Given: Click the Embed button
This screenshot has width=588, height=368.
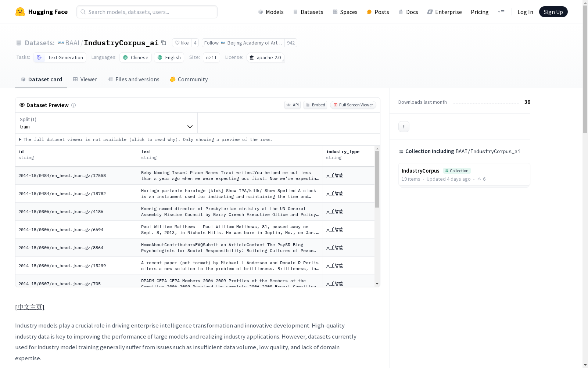Looking at the screenshot, I should click(315, 105).
